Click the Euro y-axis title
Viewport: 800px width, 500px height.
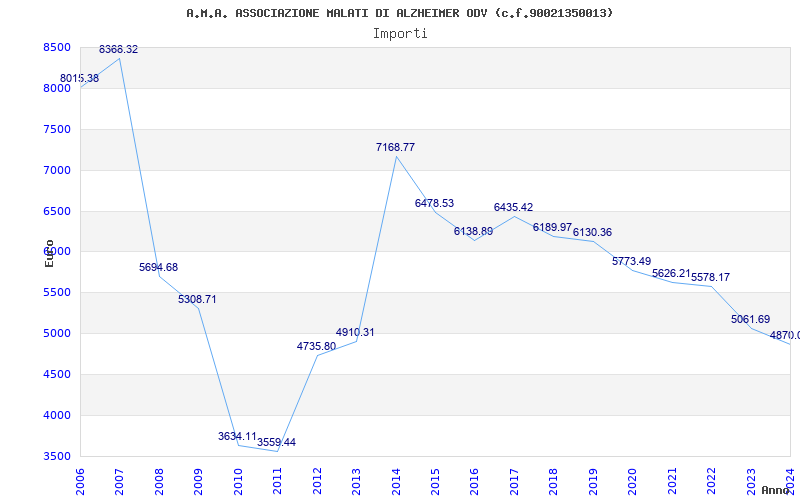point(49,253)
